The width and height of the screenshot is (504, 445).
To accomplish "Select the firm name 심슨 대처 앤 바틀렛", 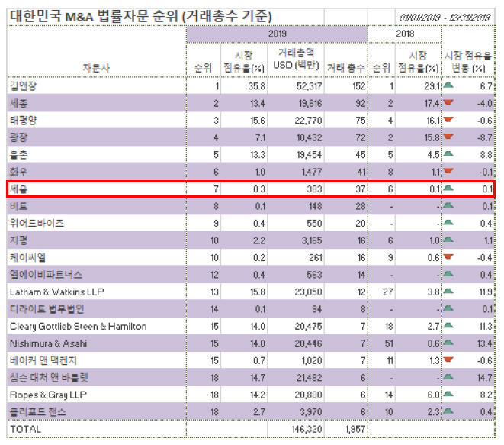I will [49, 378].
